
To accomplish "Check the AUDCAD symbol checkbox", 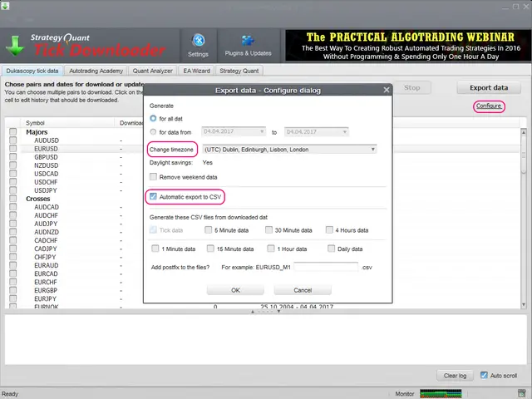I will pos(13,207).
